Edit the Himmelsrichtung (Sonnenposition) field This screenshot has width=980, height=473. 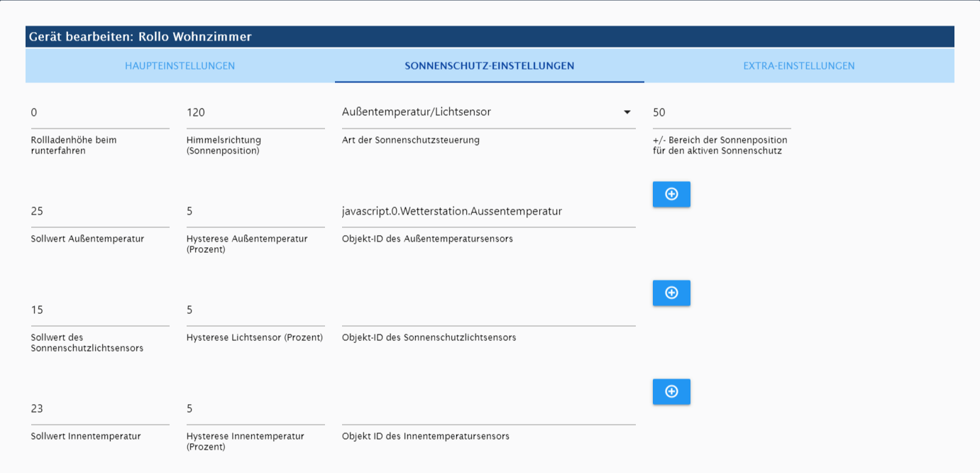point(255,112)
